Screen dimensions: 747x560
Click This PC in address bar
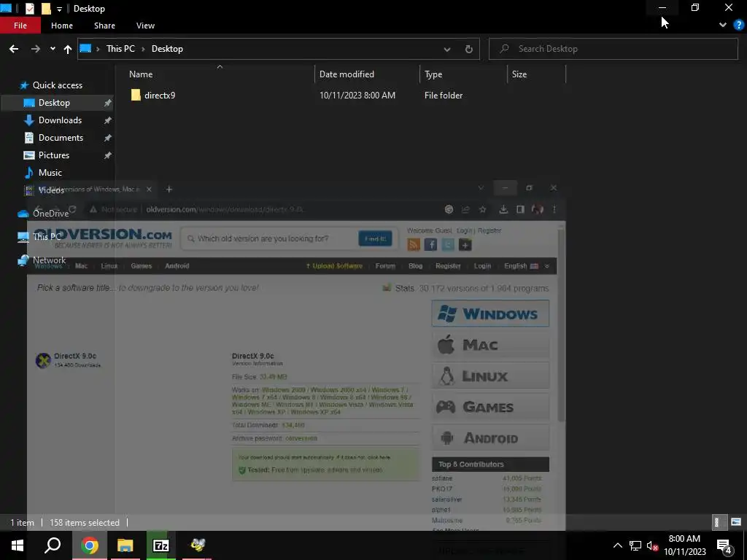tap(120, 49)
